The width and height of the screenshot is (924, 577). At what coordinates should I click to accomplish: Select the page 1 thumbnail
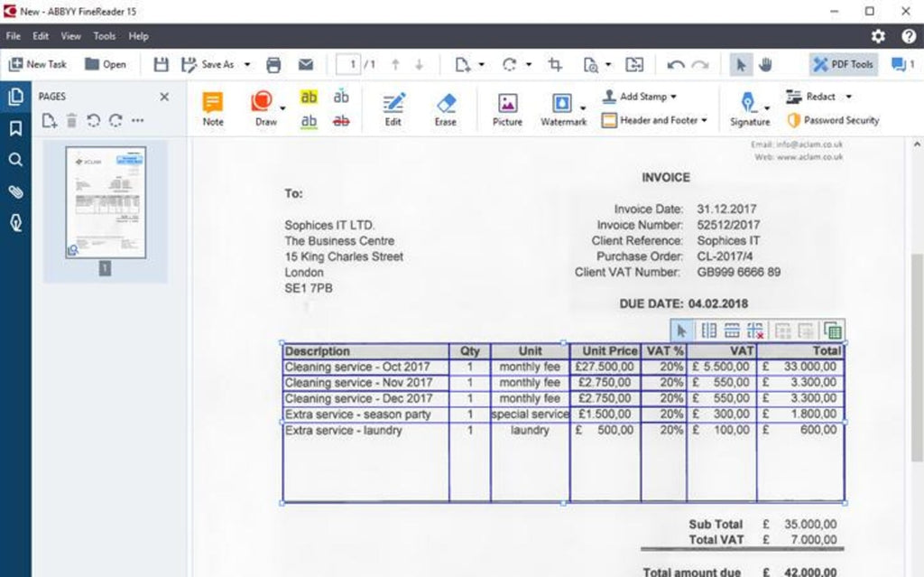pyautogui.click(x=106, y=201)
